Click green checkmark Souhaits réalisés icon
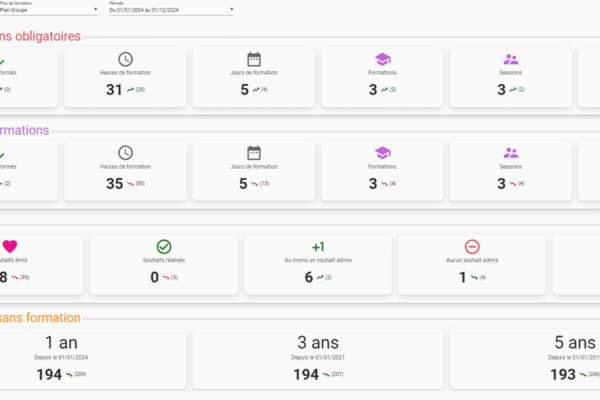The width and height of the screenshot is (600, 400). tap(164, 247)
